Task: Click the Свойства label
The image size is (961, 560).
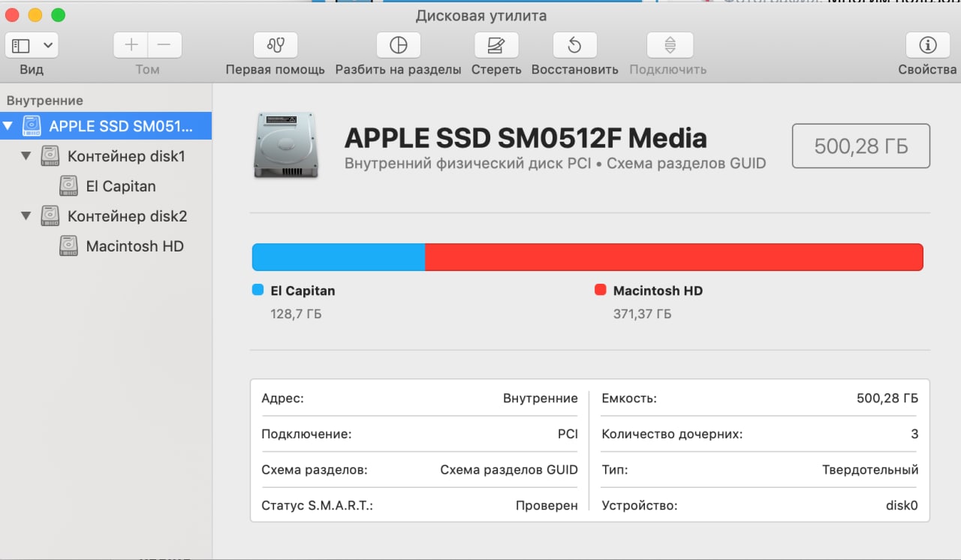Action: coord(927,69)
